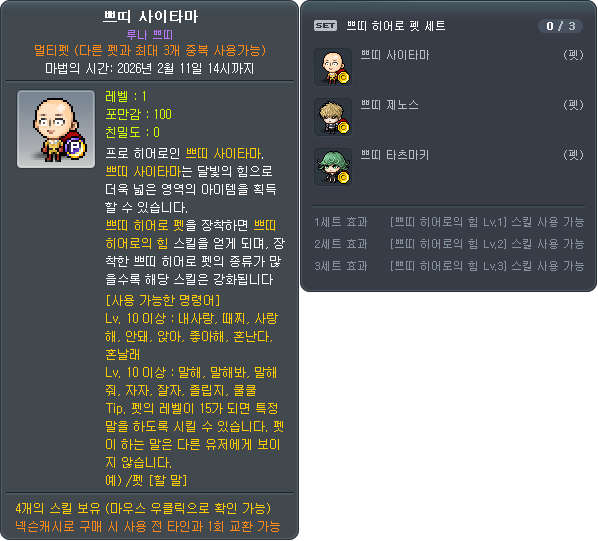Click the 4개의 스킬 보유 line
This screenshot has height=541, width=598.
pyautogui.click(x=143, y=508)
